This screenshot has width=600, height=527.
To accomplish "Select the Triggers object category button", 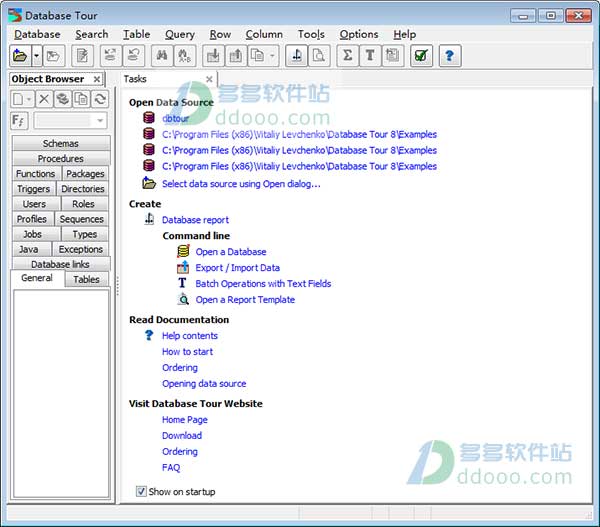I will click(x=34, y=189).
